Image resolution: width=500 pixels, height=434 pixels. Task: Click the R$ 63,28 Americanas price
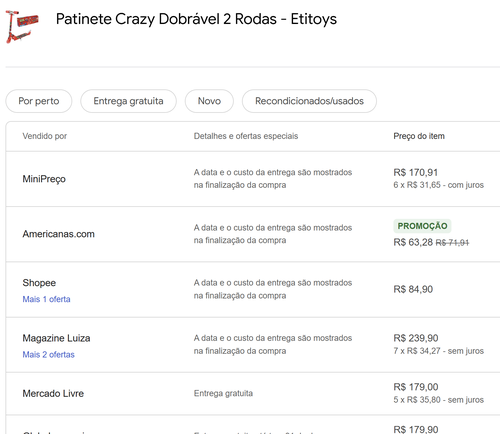point(413,242)
